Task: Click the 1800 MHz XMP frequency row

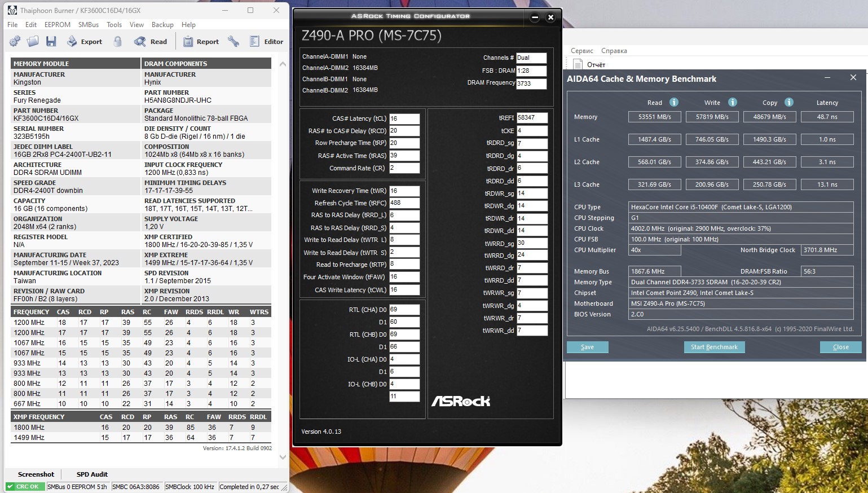Action: pyautogui.click(x=141, y=428)
